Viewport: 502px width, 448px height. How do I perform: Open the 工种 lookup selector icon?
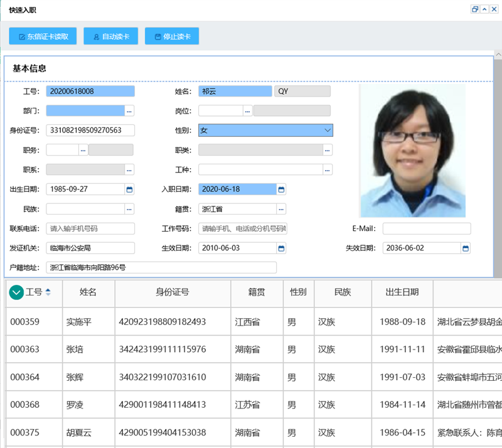[x=327, y=169]
